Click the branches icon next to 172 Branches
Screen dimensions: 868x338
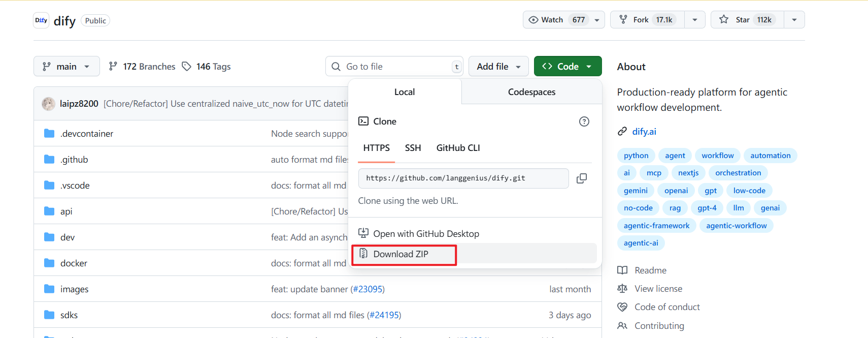tap(113, 67)
